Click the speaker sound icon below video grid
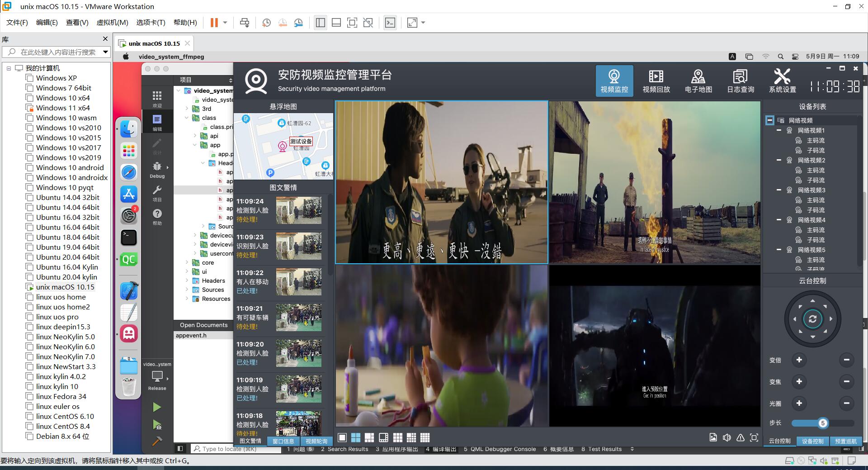The width and height of the screenshot is (868, 470). [726, 437]
